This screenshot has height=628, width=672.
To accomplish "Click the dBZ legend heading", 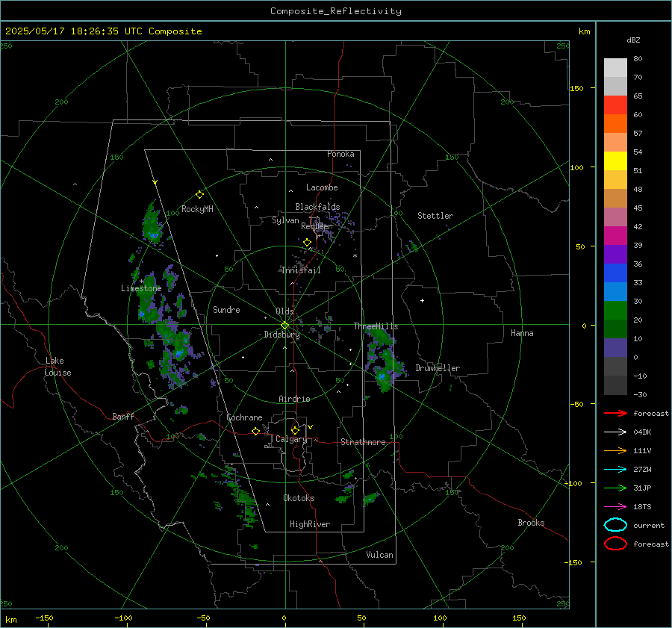I will point(633,40).
